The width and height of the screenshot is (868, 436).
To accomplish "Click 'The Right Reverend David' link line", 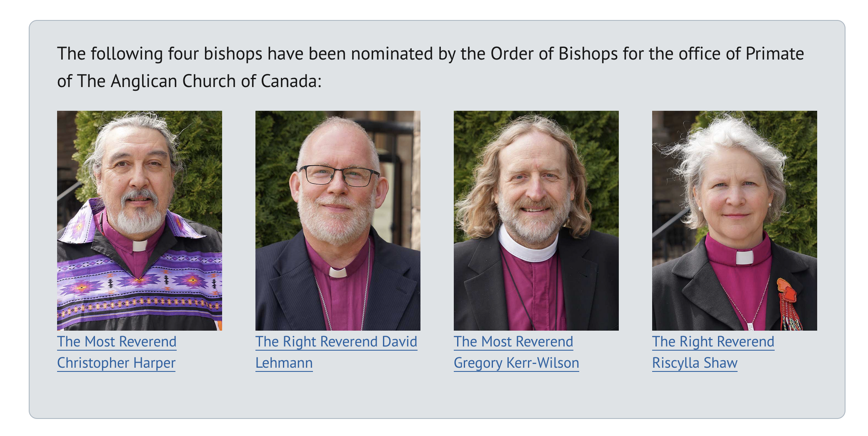I will [336, 341].
